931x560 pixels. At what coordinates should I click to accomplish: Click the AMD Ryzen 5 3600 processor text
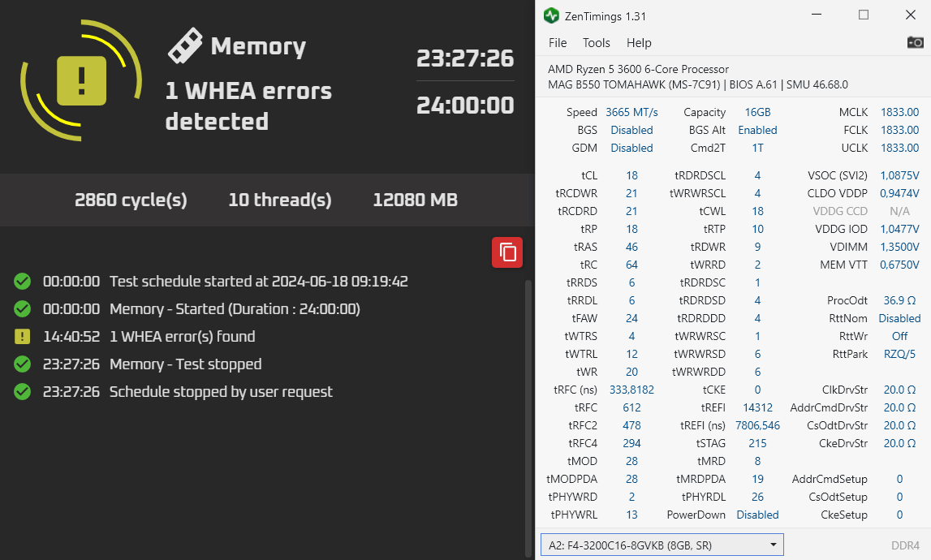638,69
